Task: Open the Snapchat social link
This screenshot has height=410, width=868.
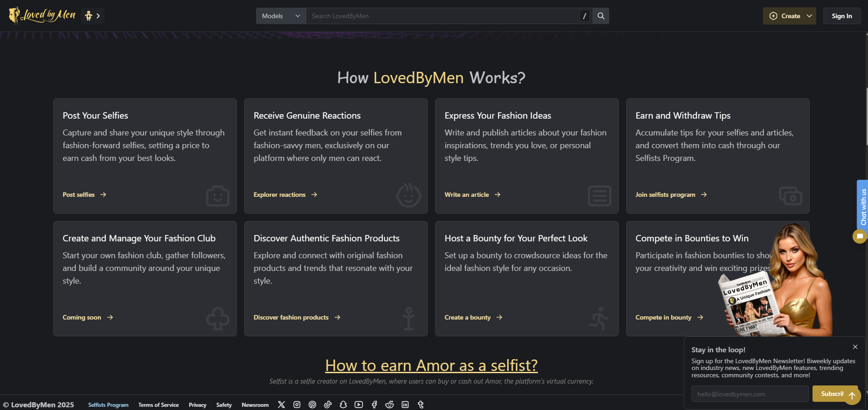Action: 343,405
